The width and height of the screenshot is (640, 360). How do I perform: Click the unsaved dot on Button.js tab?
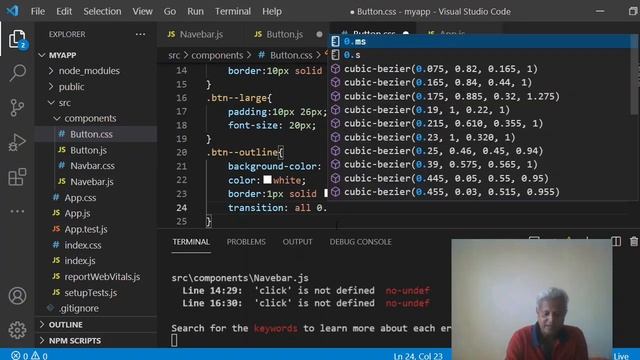(x=319, y=34)
